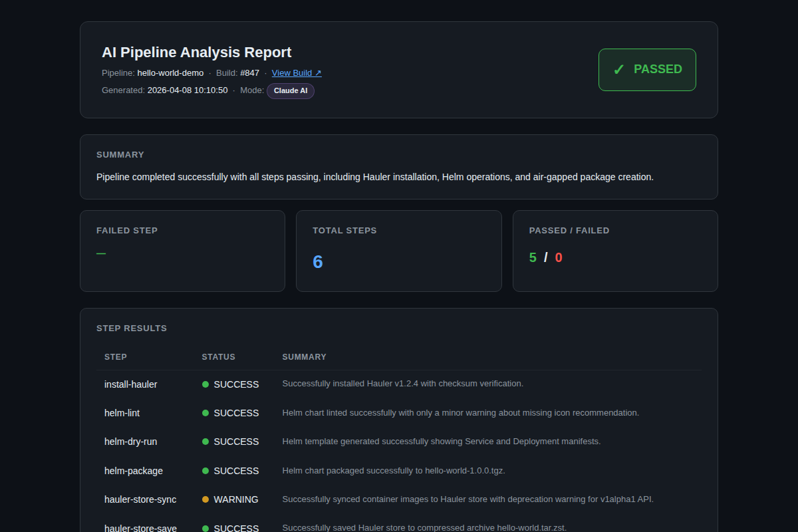Click the Claude AI mode badge
The height and width of the screenshot is (532, 798).
291,90
